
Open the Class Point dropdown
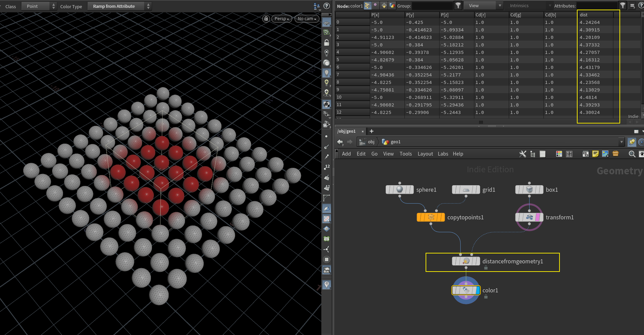tap(39, 6)
